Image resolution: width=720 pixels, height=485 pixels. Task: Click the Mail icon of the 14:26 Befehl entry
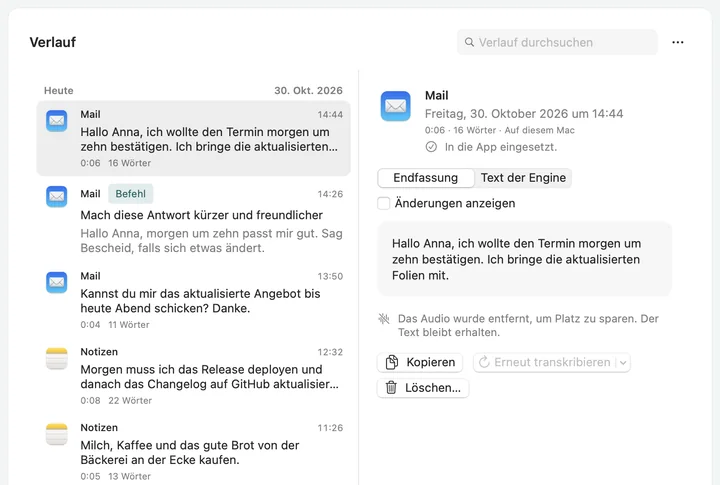click(56, 197)
